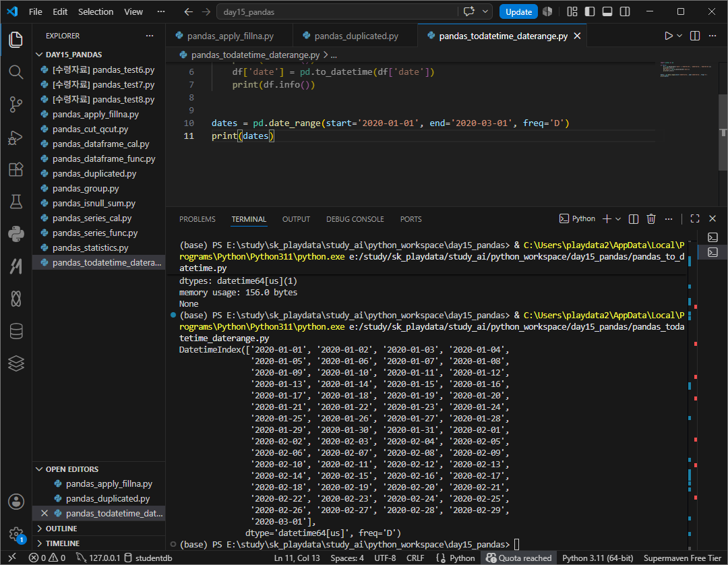Toggle the secondary side bar layout
728x565 pixels.
point(625,11)
